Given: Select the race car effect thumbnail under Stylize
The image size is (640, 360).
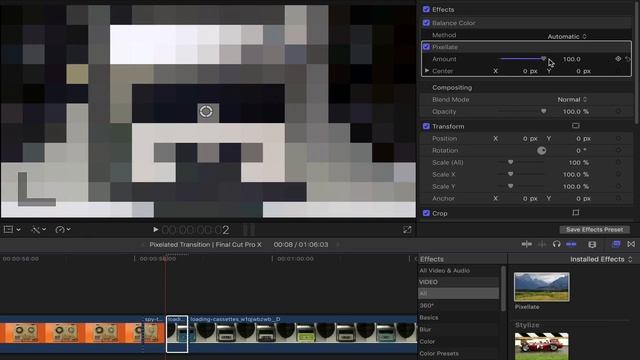Looking at the screenshot, I should (x=542, y=346).
